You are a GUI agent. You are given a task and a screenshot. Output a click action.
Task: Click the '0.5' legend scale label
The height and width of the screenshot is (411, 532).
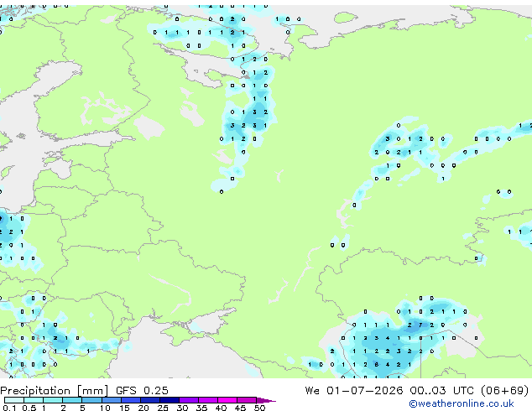(29, 408)
